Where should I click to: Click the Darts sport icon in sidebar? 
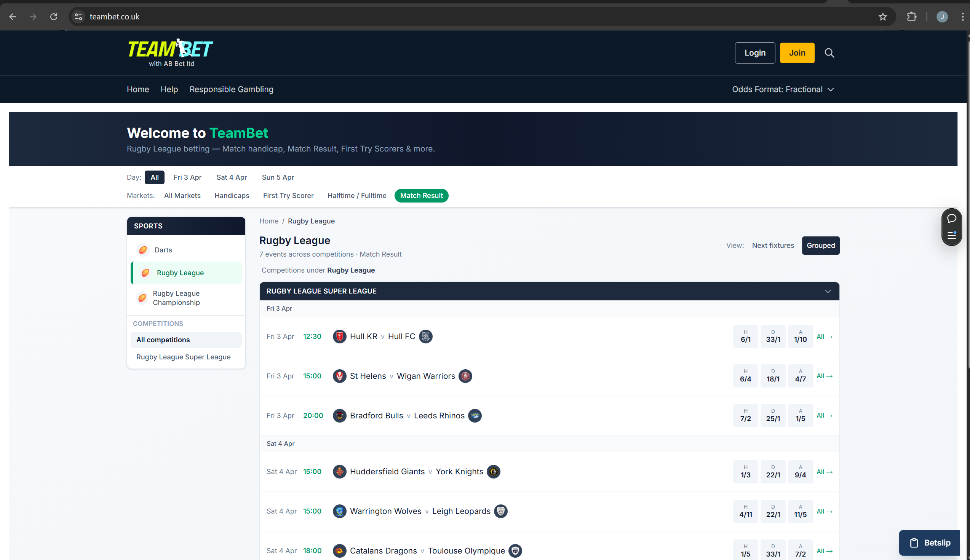[143, 250]
